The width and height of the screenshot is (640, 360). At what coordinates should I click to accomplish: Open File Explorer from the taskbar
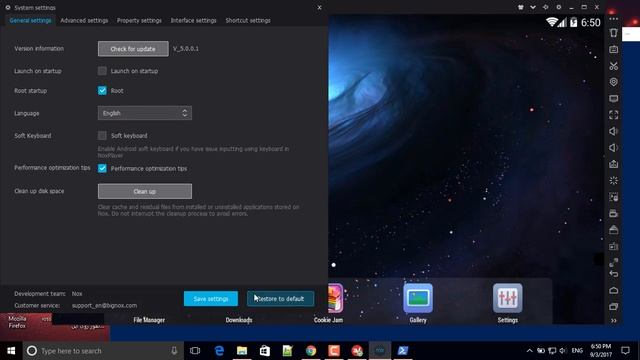tap(242, 351)
